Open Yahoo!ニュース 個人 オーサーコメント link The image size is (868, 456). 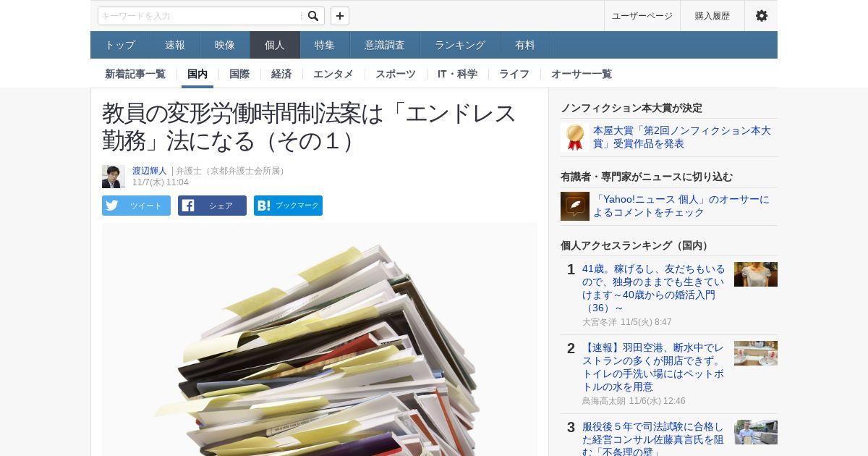[x=681, y=206]
